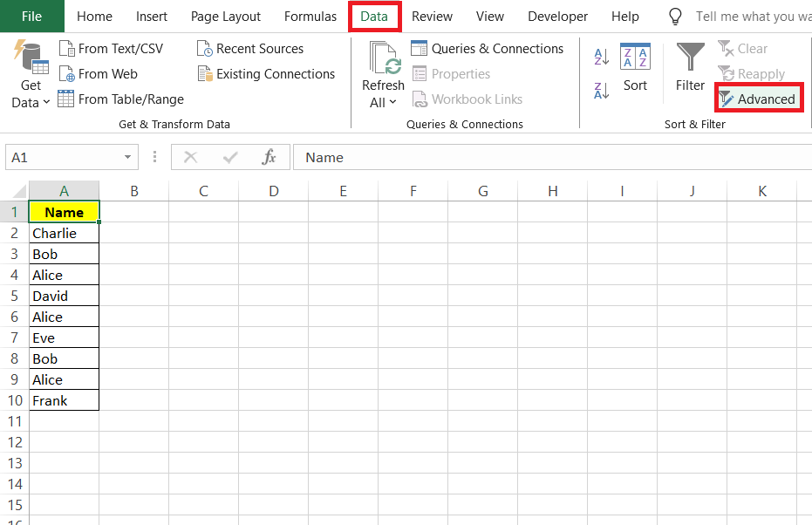Open the File tab
The image size is (812, 525).
click(x=31, y=16)
